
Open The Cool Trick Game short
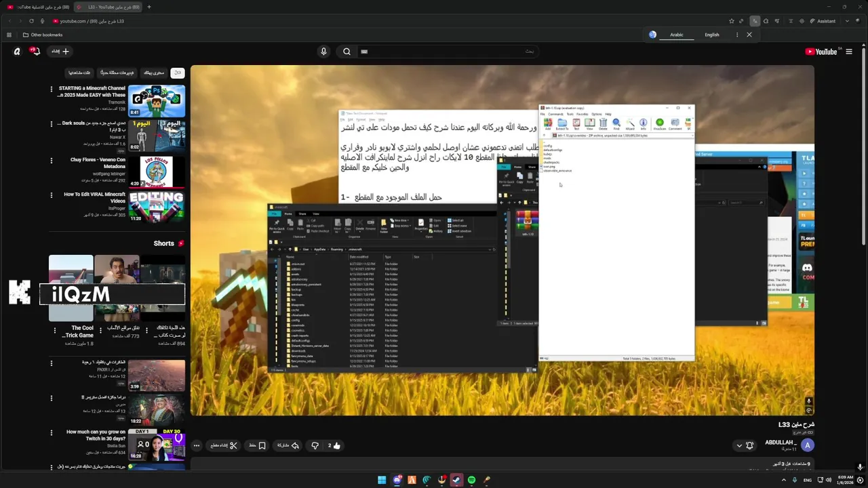pyautogui.click(x=71, y=288)
